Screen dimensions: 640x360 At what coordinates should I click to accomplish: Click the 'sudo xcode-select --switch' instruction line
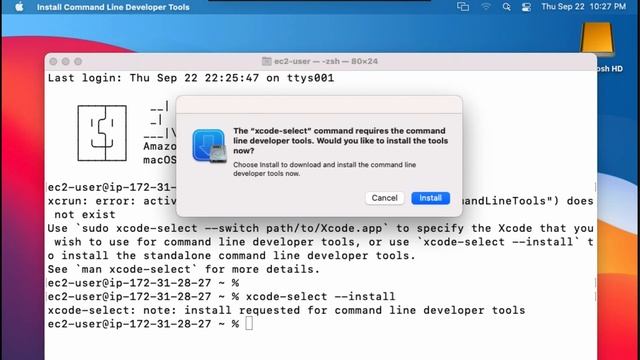pyautogui.click(x=320, y=228)
